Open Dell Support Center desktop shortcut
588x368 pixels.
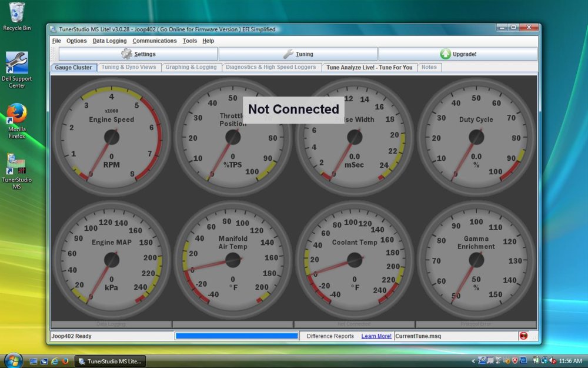coord(17,64)
